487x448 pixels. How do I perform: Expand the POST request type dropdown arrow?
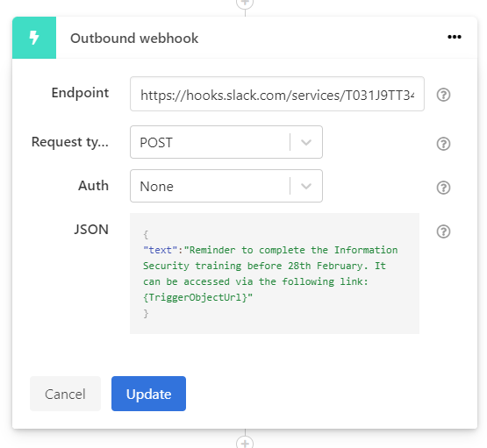(x=306, y=142)
